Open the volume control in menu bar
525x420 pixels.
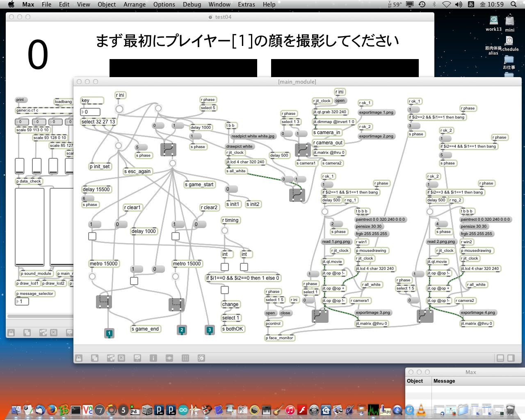coord(459,4)
